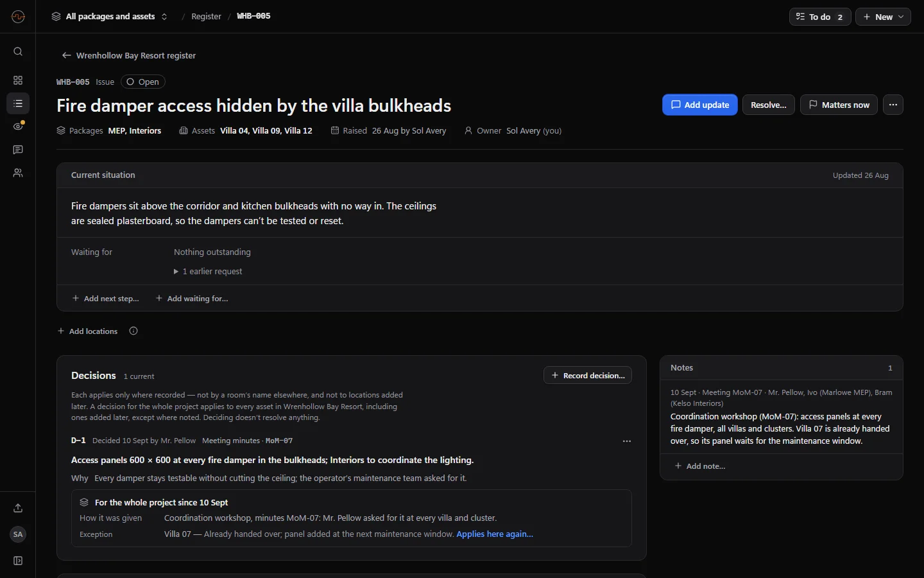Click the info icon next to Add locations

[x=133, y=331]
